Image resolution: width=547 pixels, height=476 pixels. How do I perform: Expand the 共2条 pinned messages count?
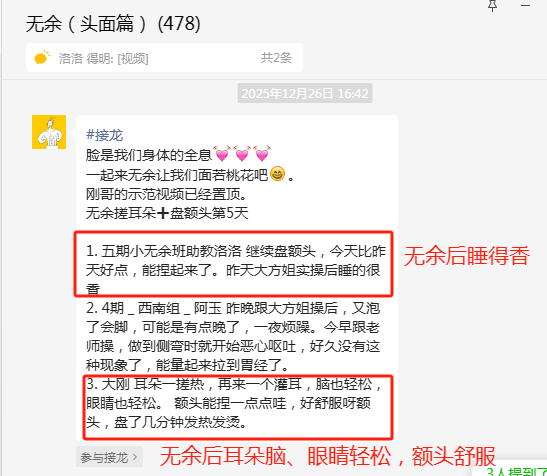tap(276, 58)
